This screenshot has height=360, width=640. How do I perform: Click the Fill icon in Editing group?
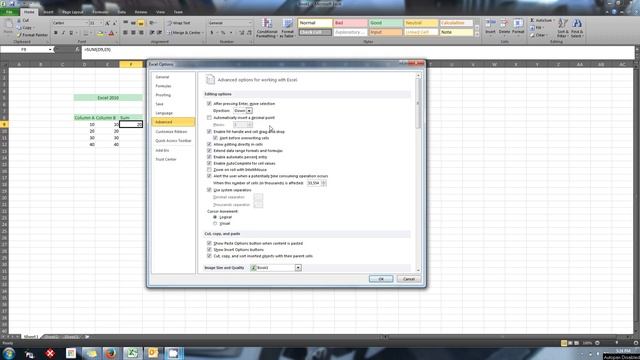click(532, 28)
